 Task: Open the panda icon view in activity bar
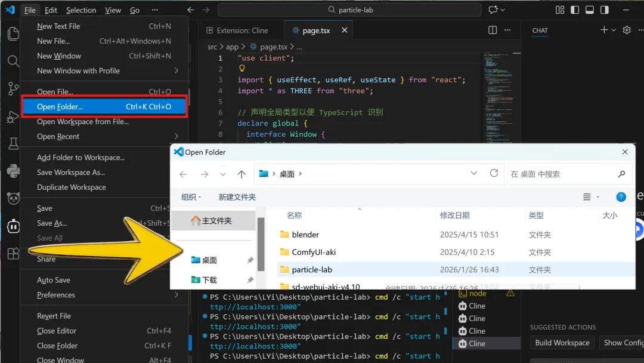pyautogui.click(x=13, y=199)
